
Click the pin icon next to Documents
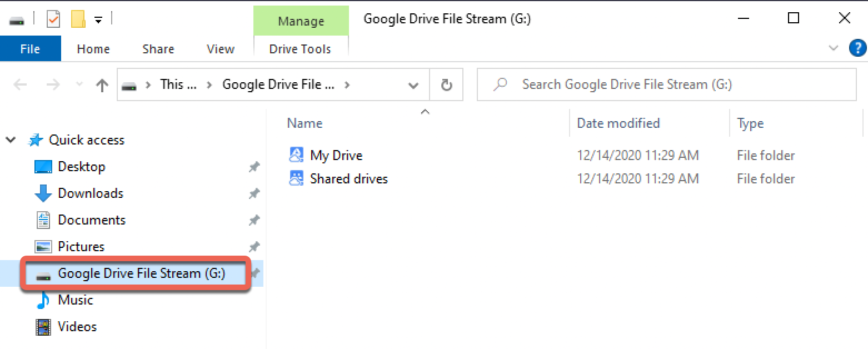pos(254,220)
